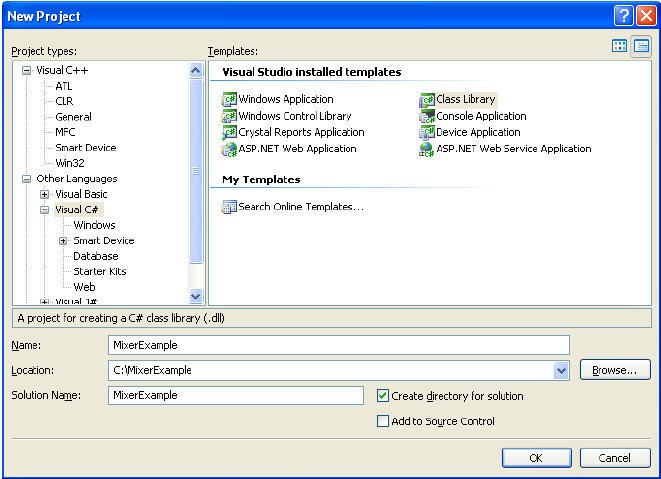Click scroll down arrow in Project types
Image resolution: width=661 pixels, height=479 pixels.
(x=196, y=296)
